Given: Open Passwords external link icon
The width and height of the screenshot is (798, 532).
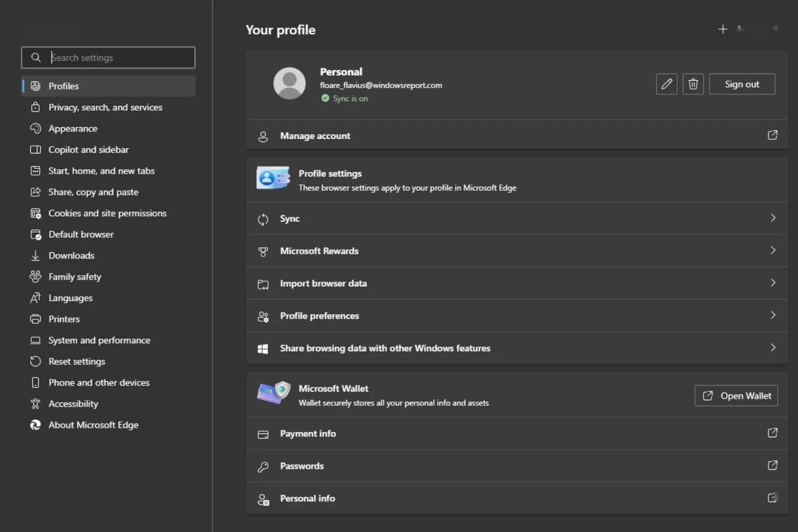Looking at the screenshot, I should tap(773, 465).
